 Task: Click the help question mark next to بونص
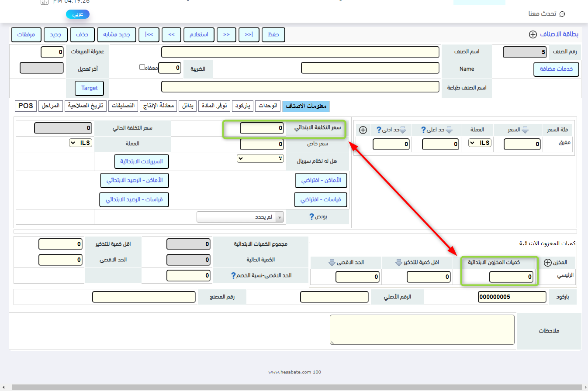coord(312,217)
